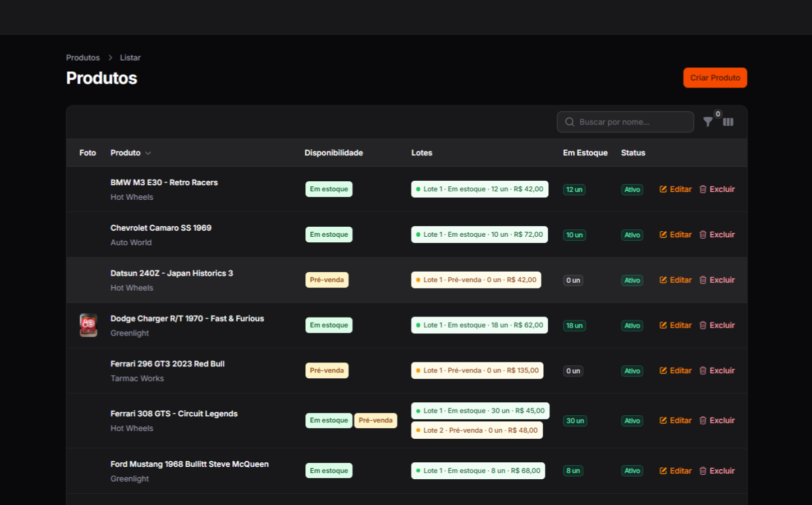This screenshot has width=812, height=505.
Task: Click Lote 2 Pré-venda badge R$ 48,00
Action: tap(477, 430)
